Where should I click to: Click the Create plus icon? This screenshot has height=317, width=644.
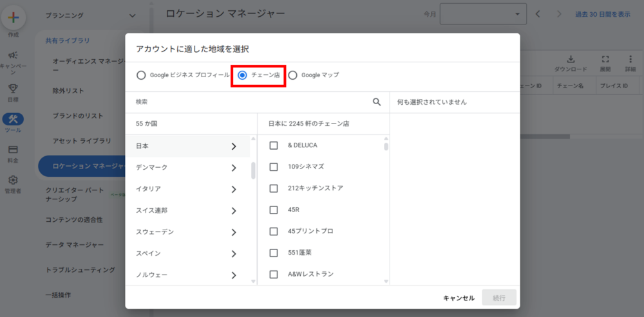click(x=13, y=17)
